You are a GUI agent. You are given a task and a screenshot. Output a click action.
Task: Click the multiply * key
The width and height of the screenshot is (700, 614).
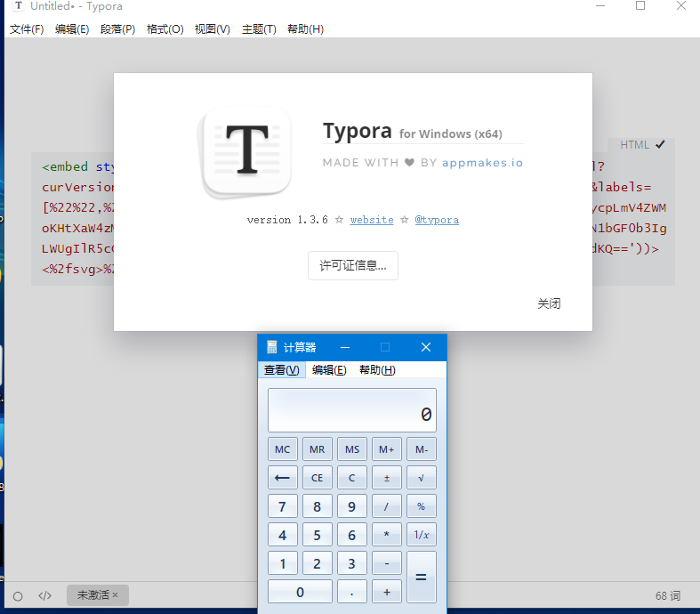coord(387,535)
